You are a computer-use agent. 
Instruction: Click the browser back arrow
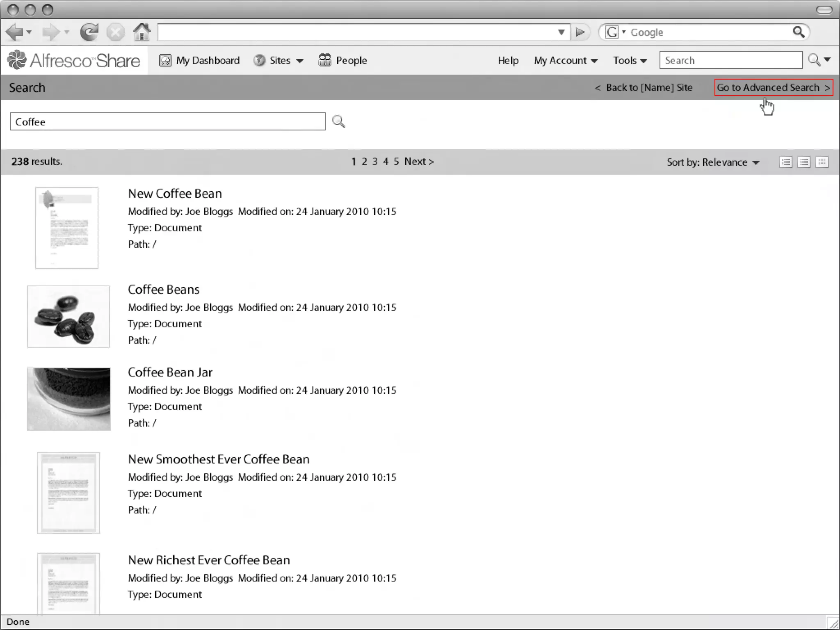pyautogui.click(x=15, y=32)
